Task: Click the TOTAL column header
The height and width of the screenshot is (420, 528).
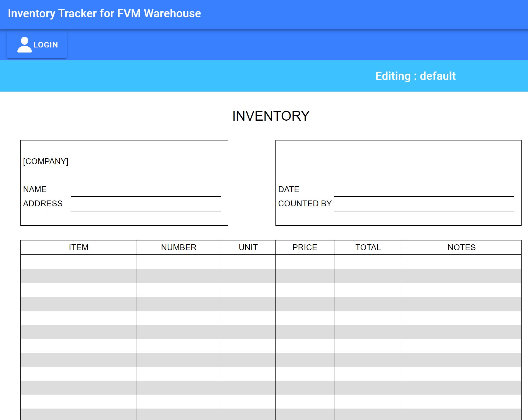Action: pos(368,247)
